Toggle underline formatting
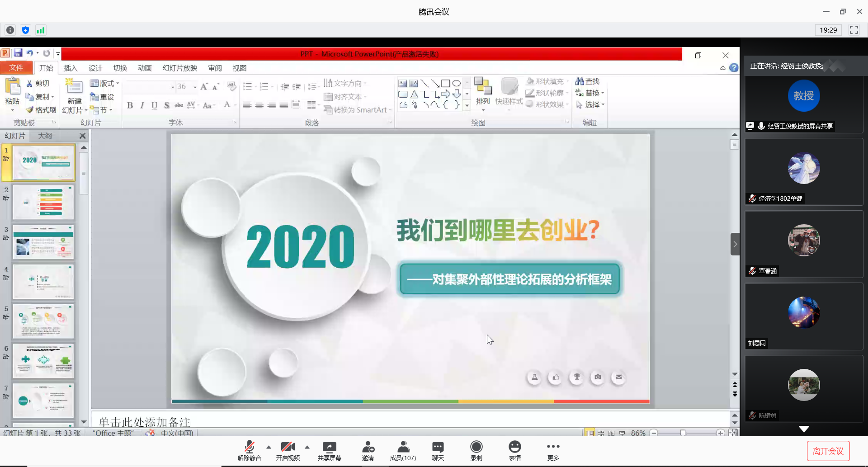Viewport: 868px width, 467px height. [x=154, y=105]
